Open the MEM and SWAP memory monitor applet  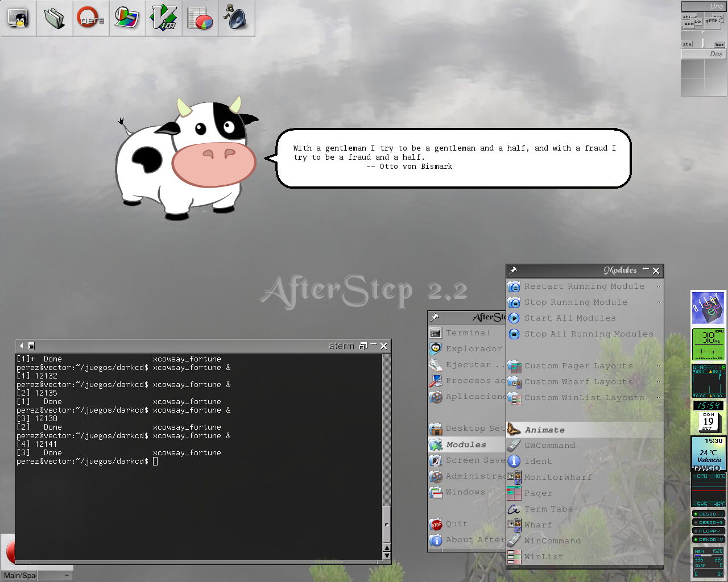point(708,563)
